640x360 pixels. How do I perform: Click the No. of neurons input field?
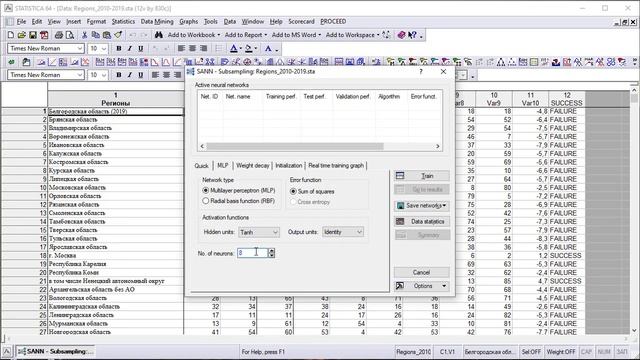coord(252,253)
